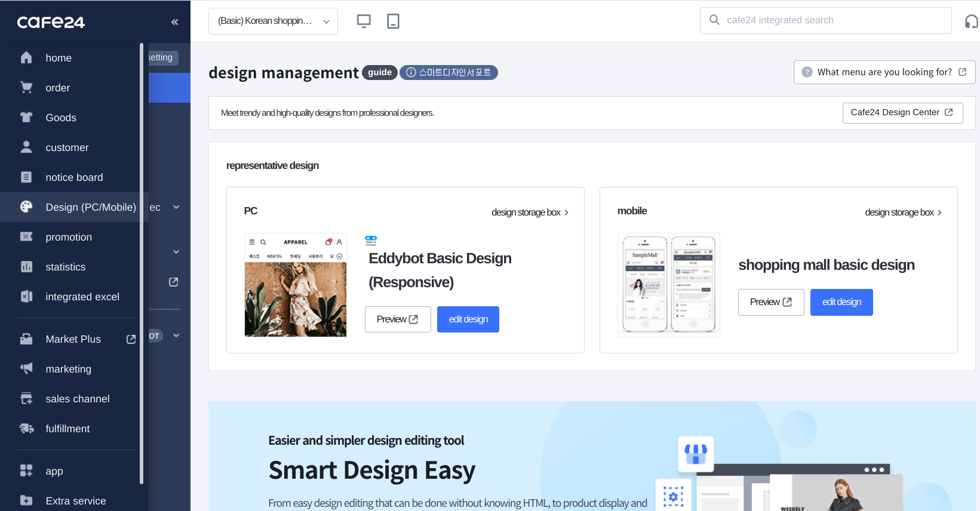Click the Design palette icon
Viewport: 980px width, 511px height.
26,207
